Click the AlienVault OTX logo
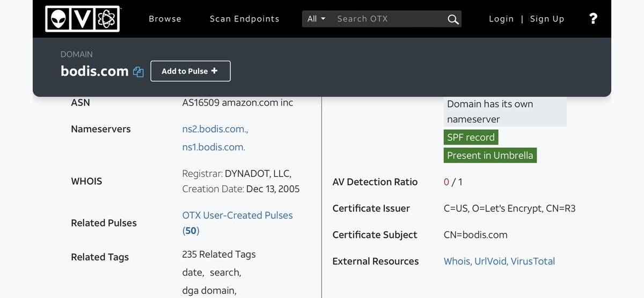The height and width of the screenshot is (298, 644). click(x=82, y=19)
